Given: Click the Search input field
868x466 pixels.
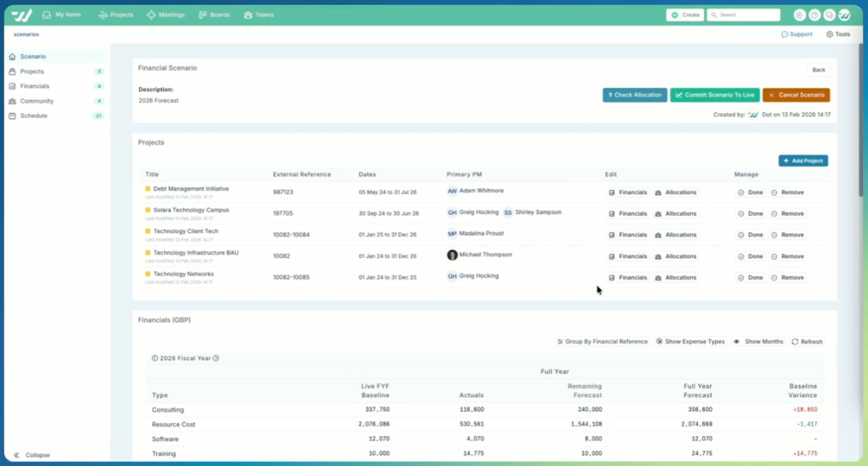Looking at the screenshot, I should [x=743, y=15].
